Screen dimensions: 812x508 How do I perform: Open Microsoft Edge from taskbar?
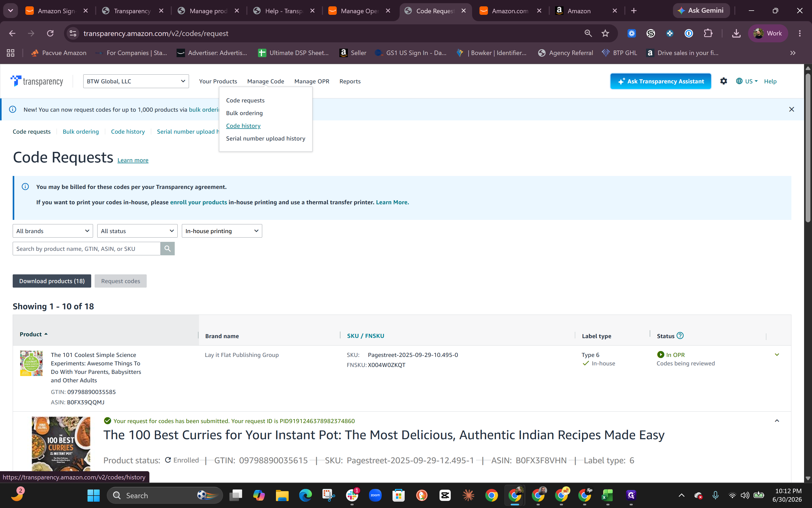(x=305, y=495)
